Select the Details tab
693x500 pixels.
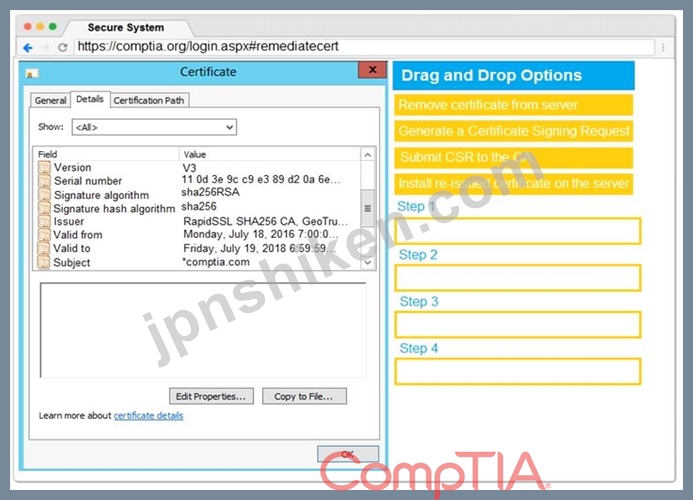click(90, 99)
